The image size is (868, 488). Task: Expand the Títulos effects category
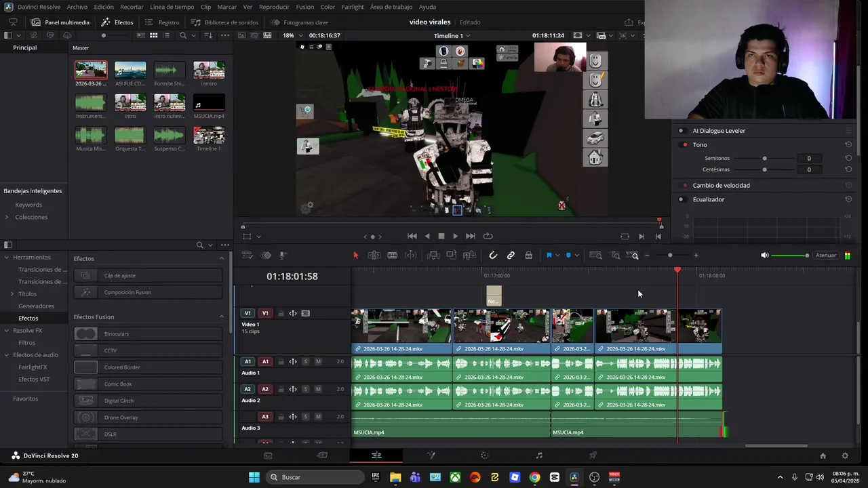tap(12, 293)
